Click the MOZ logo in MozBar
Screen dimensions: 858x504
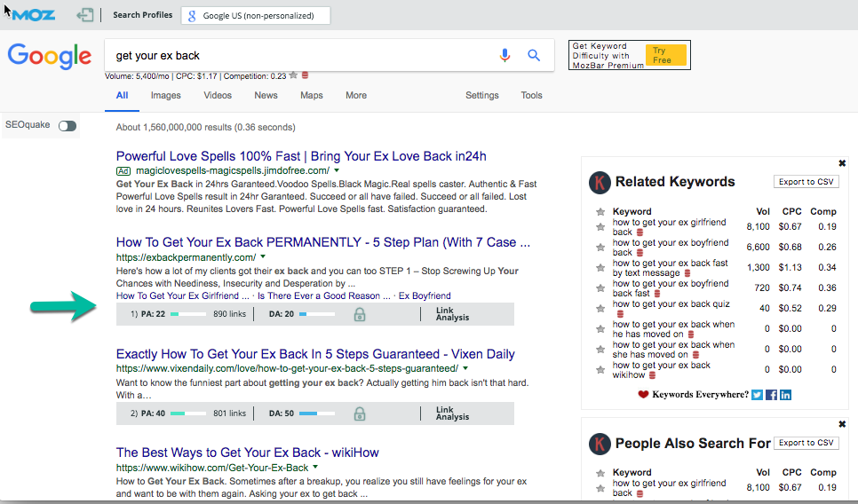point(34,15)
